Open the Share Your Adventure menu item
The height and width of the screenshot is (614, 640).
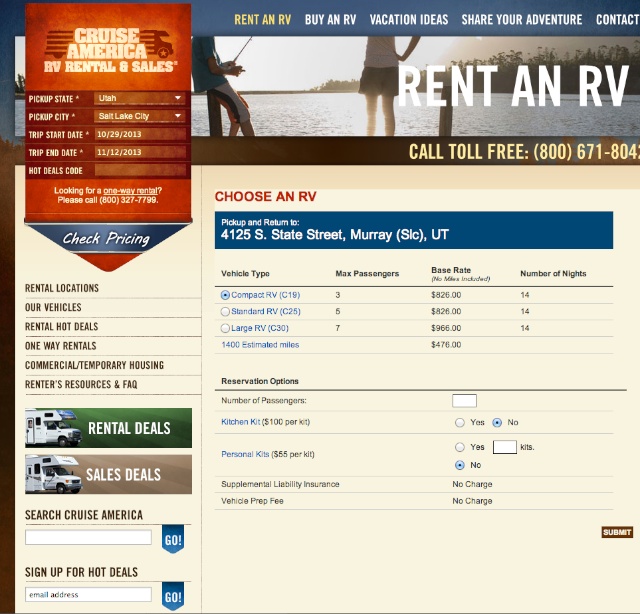[522, 20]
